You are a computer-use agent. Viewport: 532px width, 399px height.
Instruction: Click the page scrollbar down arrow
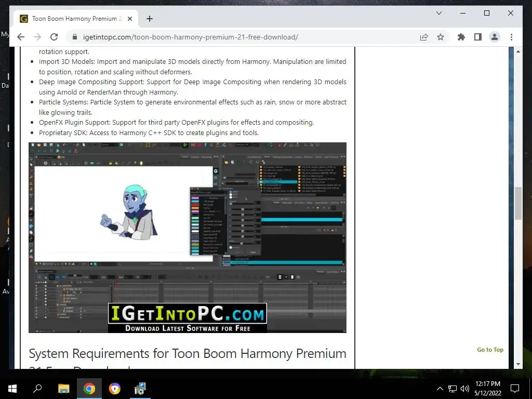(518, 364)
